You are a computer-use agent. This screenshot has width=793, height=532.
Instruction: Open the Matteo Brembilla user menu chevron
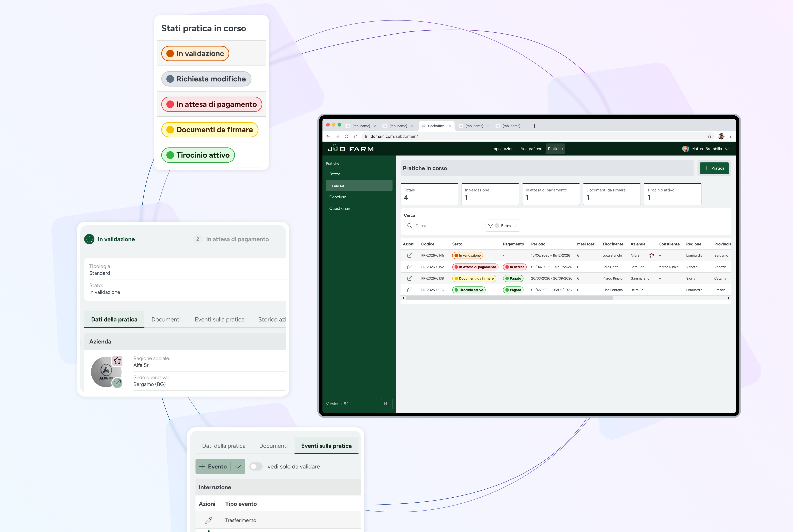pyautogui.click(x=726, y=149)
